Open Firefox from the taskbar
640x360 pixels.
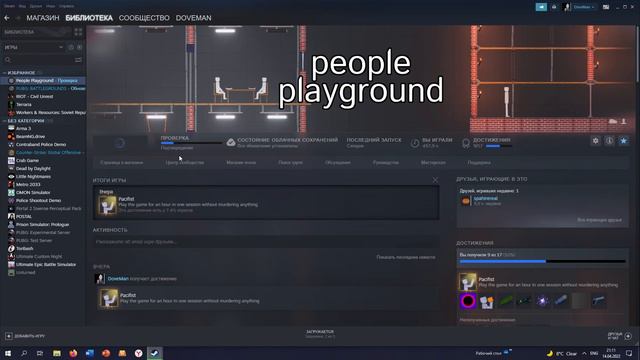73,353
